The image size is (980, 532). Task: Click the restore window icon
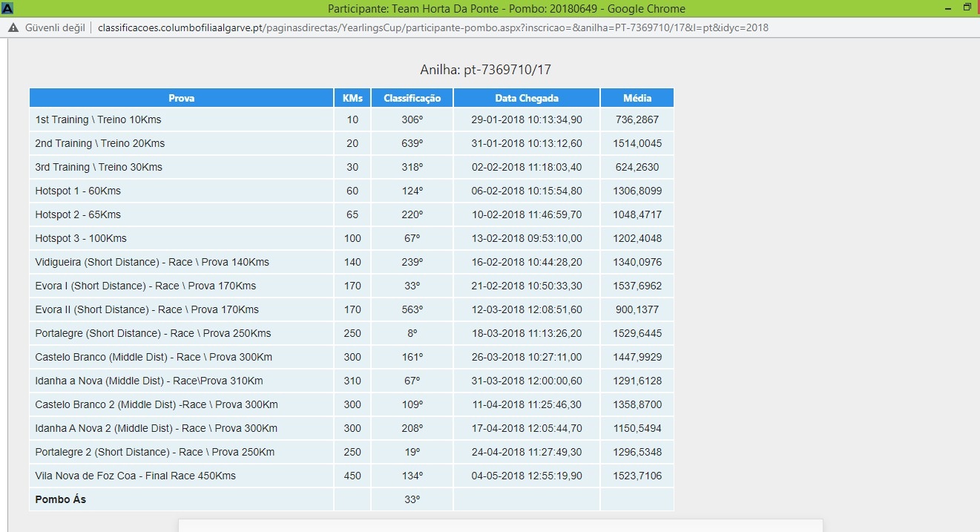click(x=967, y=7)
